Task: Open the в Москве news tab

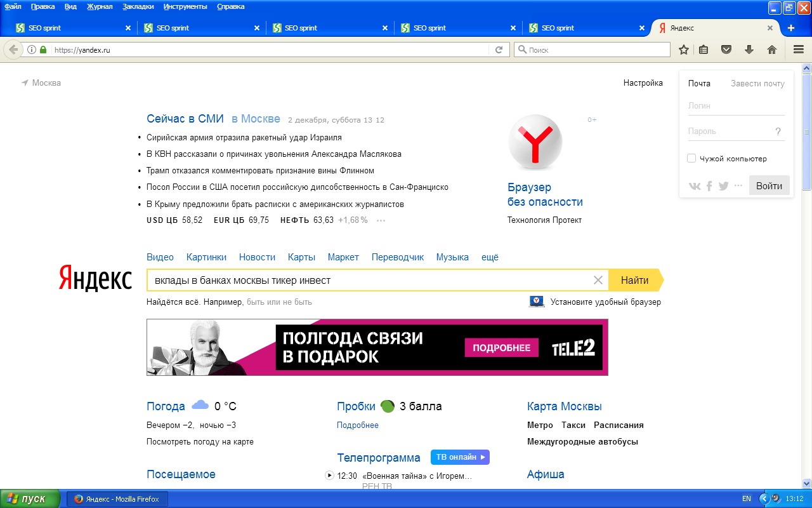Action: 256,119
